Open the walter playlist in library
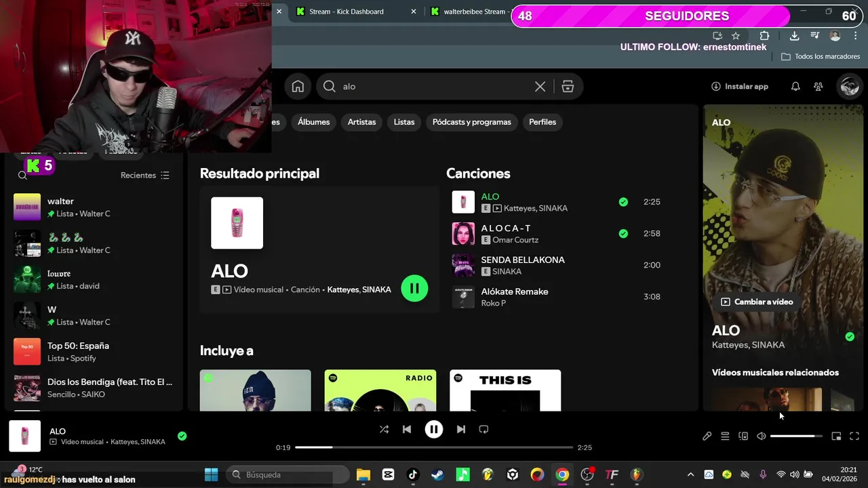Viewport: 868px width, 488px height. (x=94, y=207)
